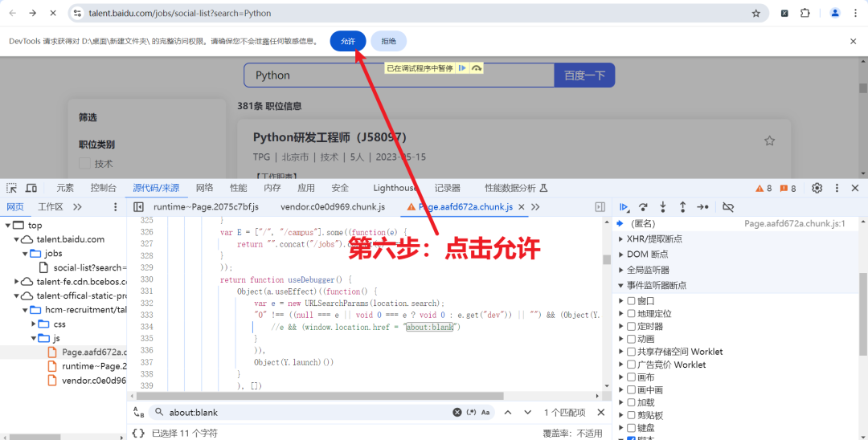Screen dimensions: 868x440
Task: Expand talent-fe.cdn.bcebos domain node
Action: (17, 281)
